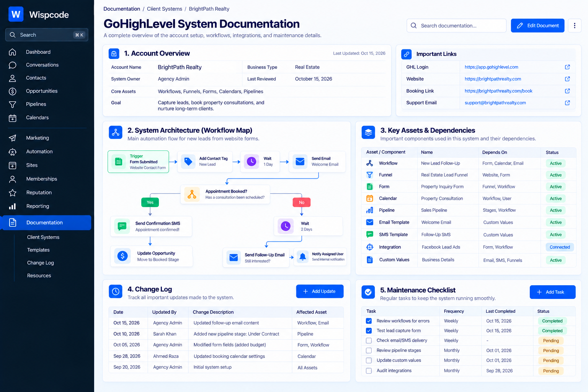Open the brightpathrealty.com website link
Viewport: 588px width, 392px height.
tap(493, 79)
